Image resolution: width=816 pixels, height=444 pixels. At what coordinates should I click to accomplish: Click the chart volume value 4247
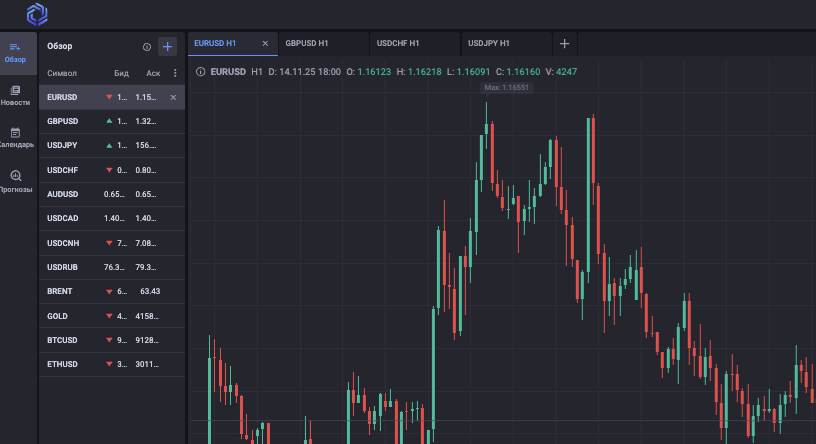tap(567, 72)
